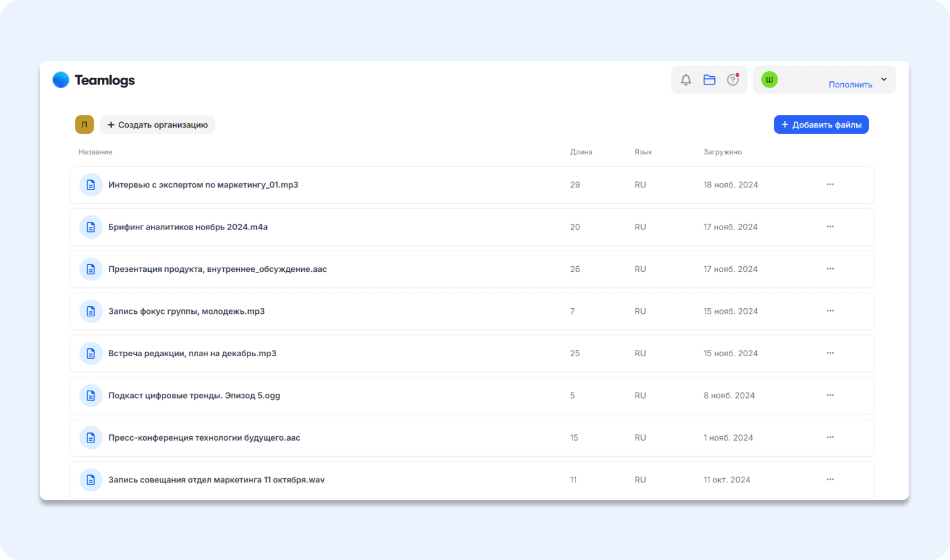Open more options for Запись фокус группы
Screen dimensions: 950x560
click(x=830, y=311)
